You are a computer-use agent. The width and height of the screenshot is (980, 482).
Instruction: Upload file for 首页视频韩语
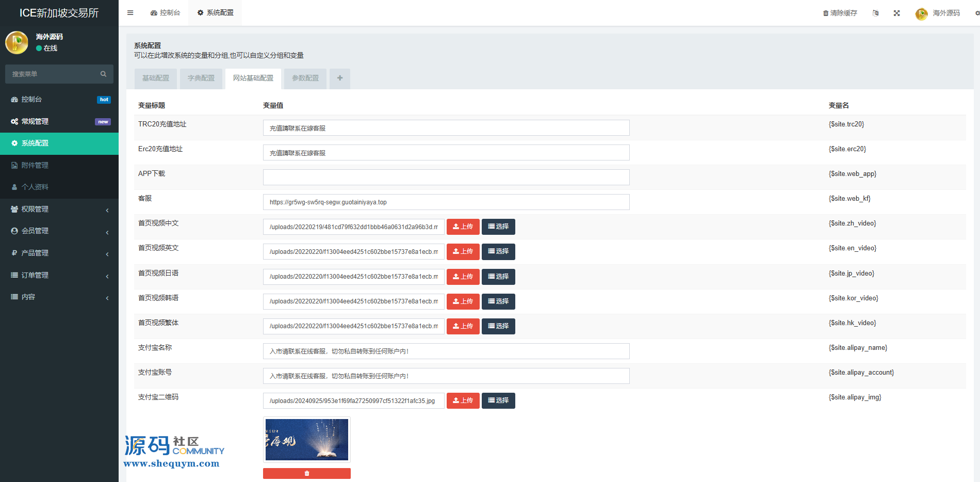[x=463, y=301]
